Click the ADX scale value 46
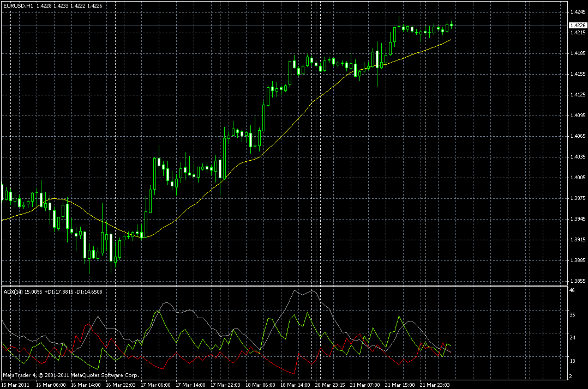Viewport: 588px width, 389px height. [572, 290]
